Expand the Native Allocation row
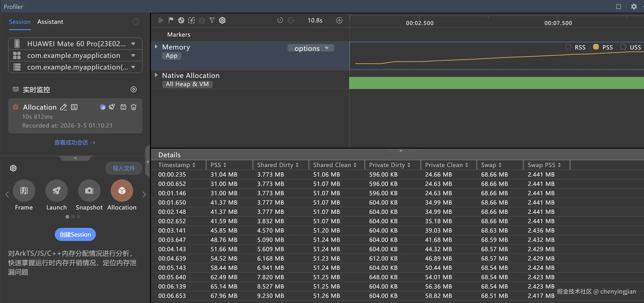The width and height of the screenshot is (644, 303). click(x=156, y=75)
